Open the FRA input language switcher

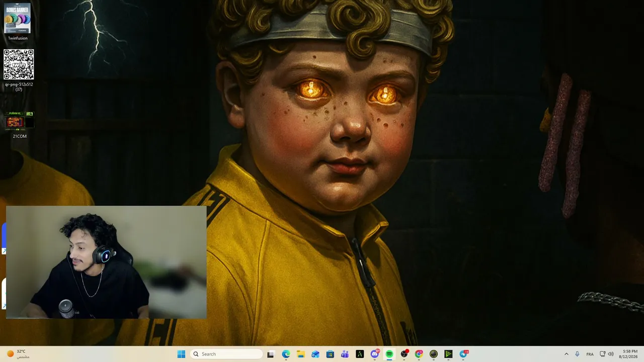pyautogui.click(x=590, y=354)
